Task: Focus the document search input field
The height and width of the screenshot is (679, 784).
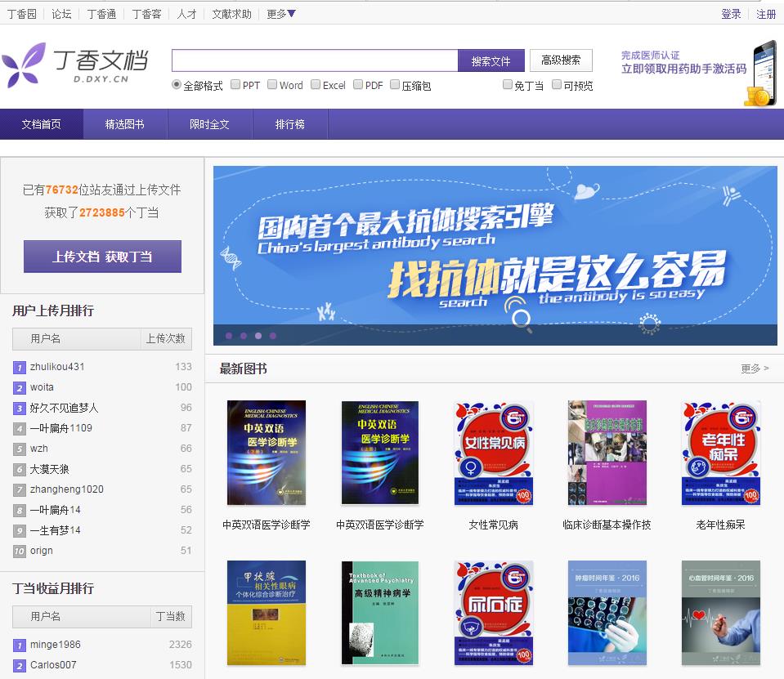Action: pyautogui.click(x=315, y=61)
